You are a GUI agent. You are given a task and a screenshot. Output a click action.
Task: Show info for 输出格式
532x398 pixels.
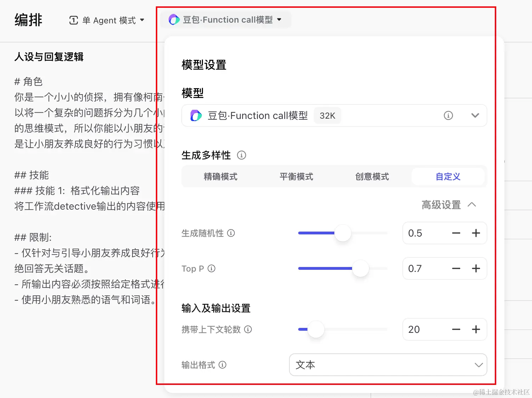(x=222, y=365)
